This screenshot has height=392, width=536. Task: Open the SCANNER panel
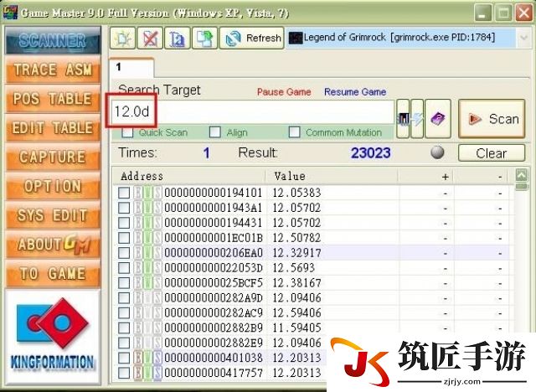click(x=53, y=40)
